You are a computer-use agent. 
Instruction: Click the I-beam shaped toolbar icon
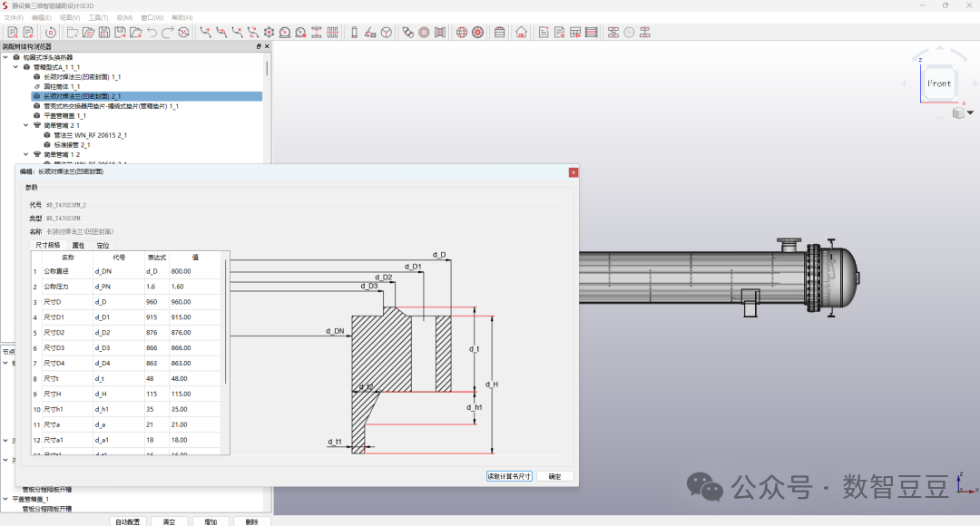pyautogui.click(x=317, y=33)
